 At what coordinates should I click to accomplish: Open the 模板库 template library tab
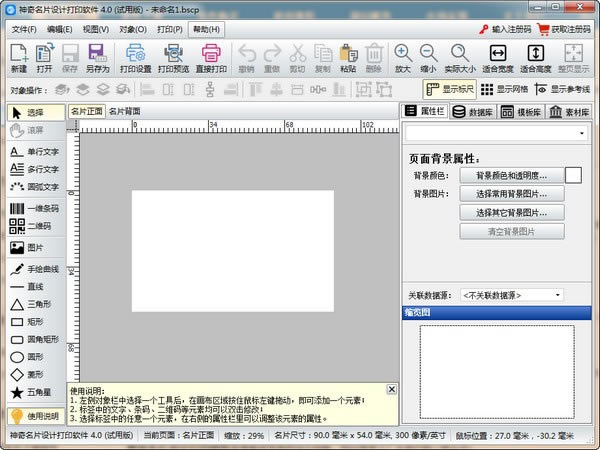[521, 111]
